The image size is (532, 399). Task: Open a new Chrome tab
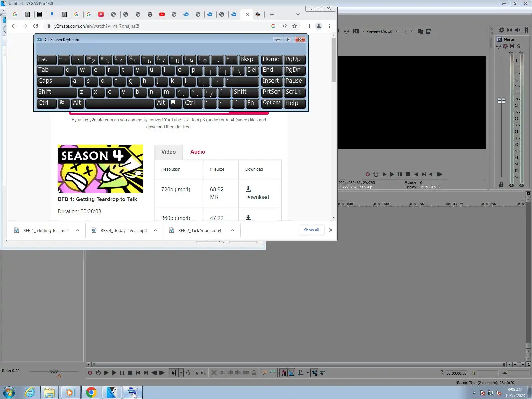pyautogui.click(x=272, y=14)
